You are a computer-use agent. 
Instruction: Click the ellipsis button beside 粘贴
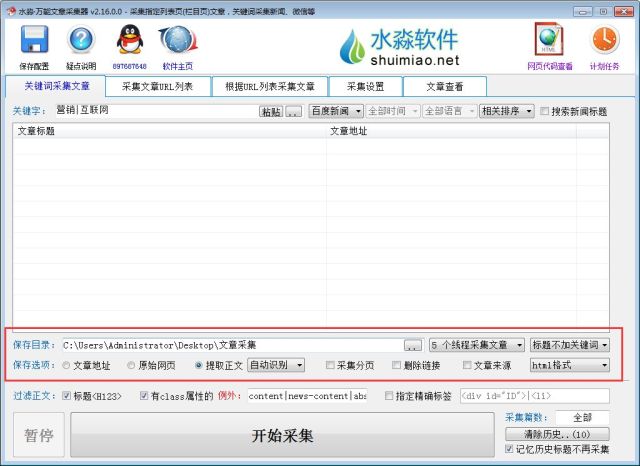(293, 111)
